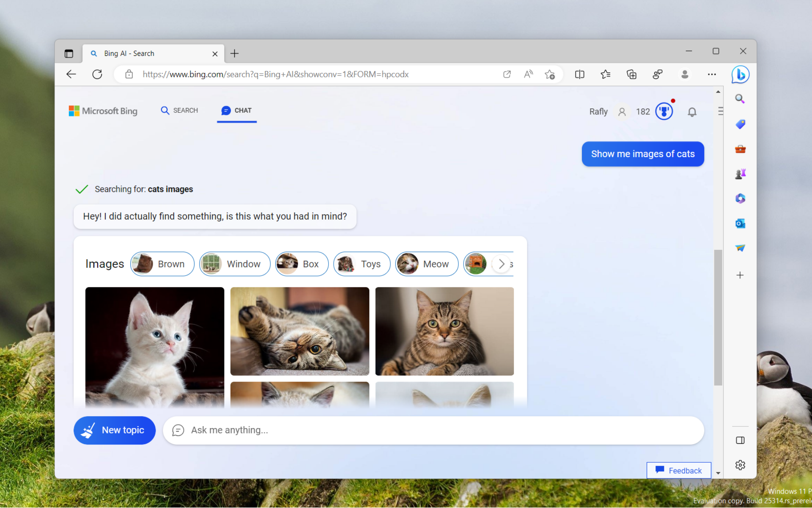The height and width of the screenshot is (508, 812).
Task: Click the 'Hey! I did actually find something' reply
Action: 215,216
